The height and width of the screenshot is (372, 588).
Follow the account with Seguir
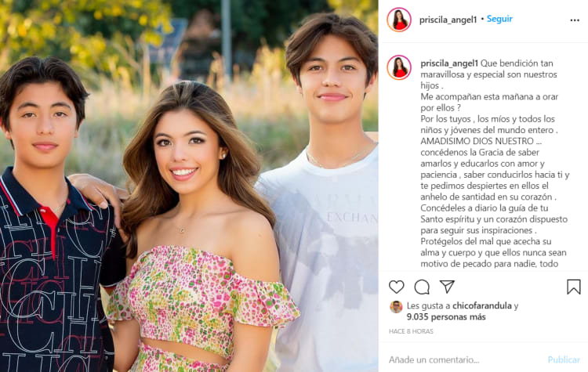pyautogui.click(x=499, y=19)
